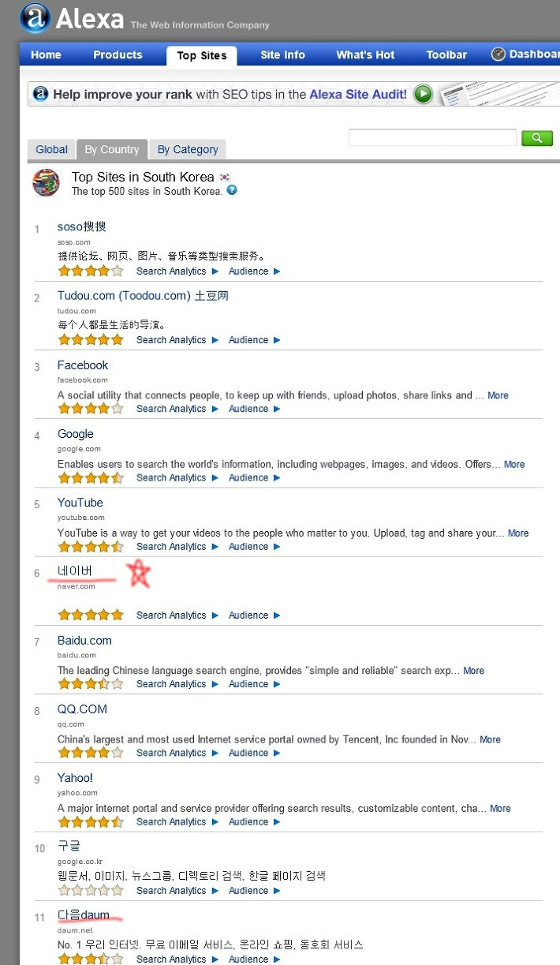
Task: Click the green search magnifier button
Action: coord(536,138)
